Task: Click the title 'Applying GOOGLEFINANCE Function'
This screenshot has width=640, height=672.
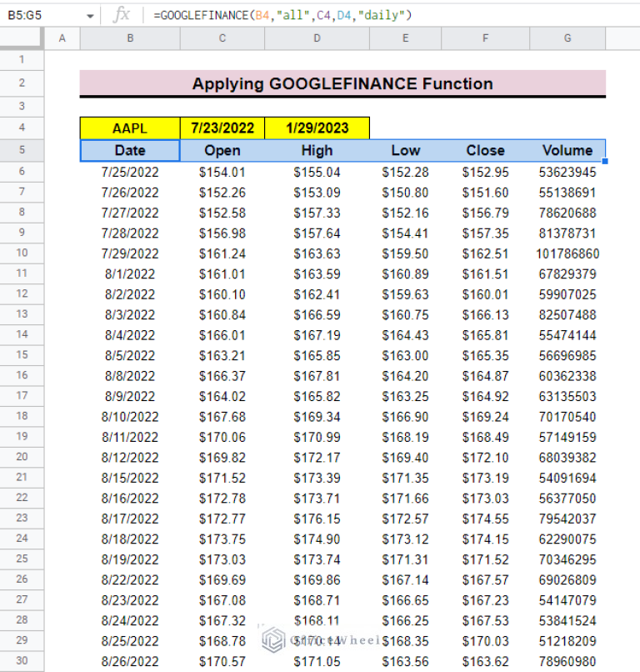Action: (x=342, y=83)
